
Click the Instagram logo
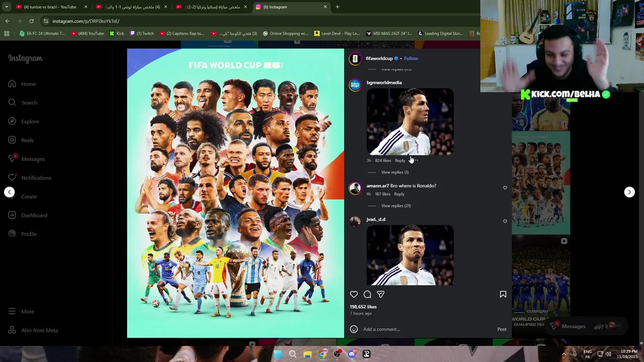(x=25, y=58)
